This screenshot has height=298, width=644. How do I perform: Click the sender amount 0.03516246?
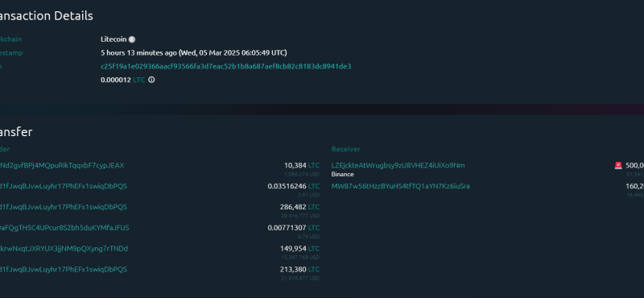[287, 186]
